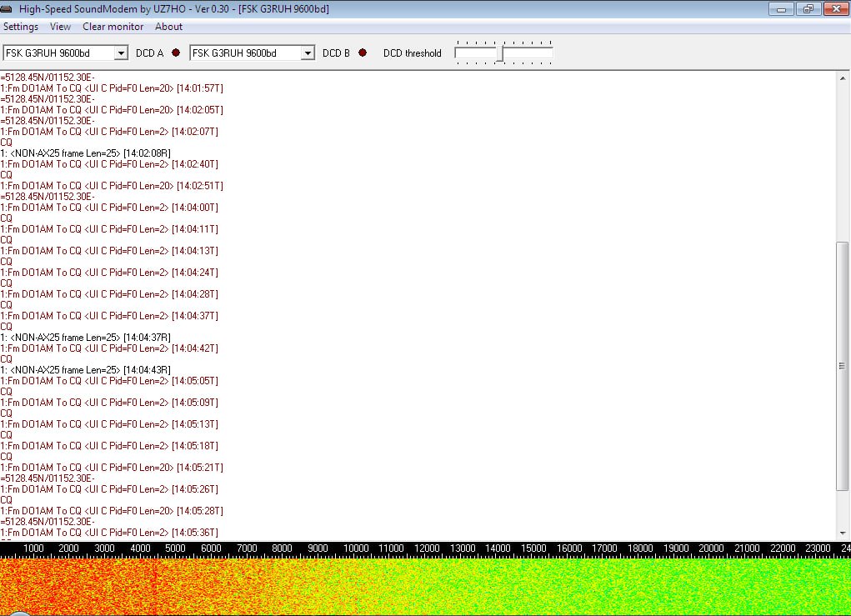
Task: Click the monitor scrollbar up arrow
Action: 843,78
